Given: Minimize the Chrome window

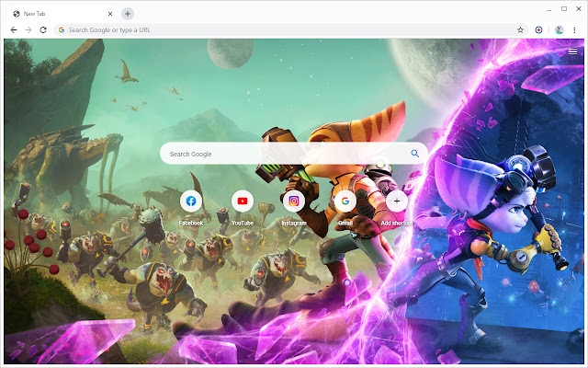Looking at the screenshot, I should point(549,9).
